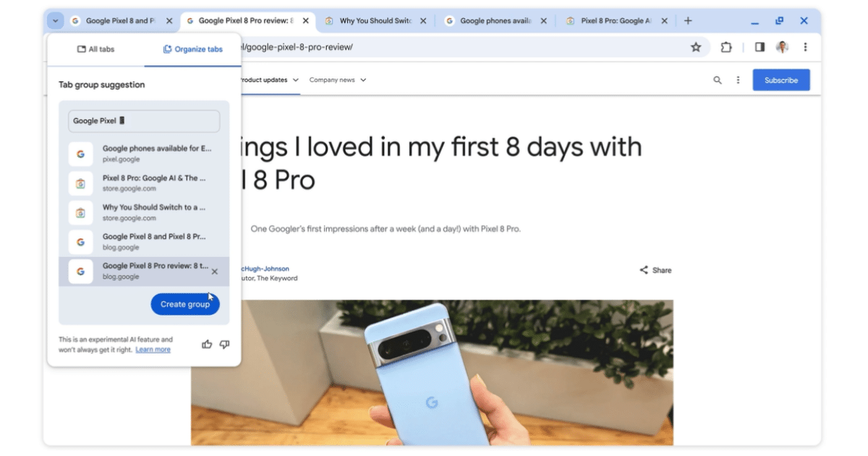Click the thumbs up feedback icon
868x456 pixels.
[x=207, y=344]
